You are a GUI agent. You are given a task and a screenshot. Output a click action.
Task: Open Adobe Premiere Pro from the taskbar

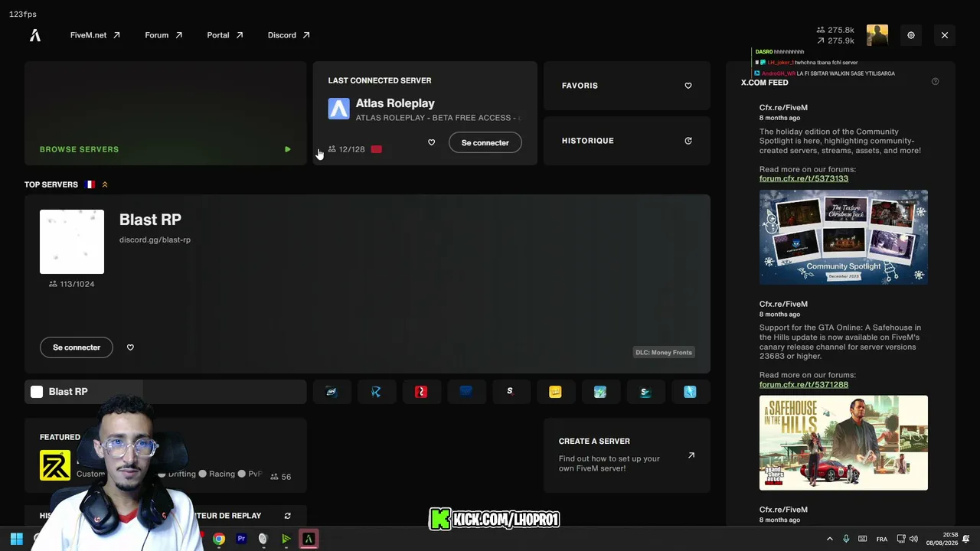tap(241, 539)
